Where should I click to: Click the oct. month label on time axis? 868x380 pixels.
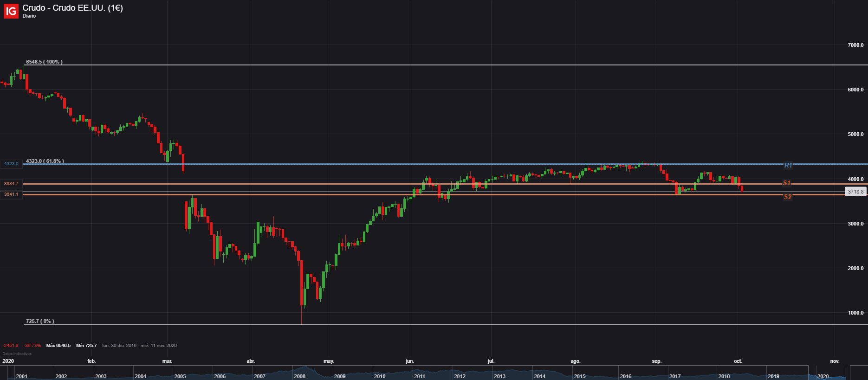[x=738, y=361]
